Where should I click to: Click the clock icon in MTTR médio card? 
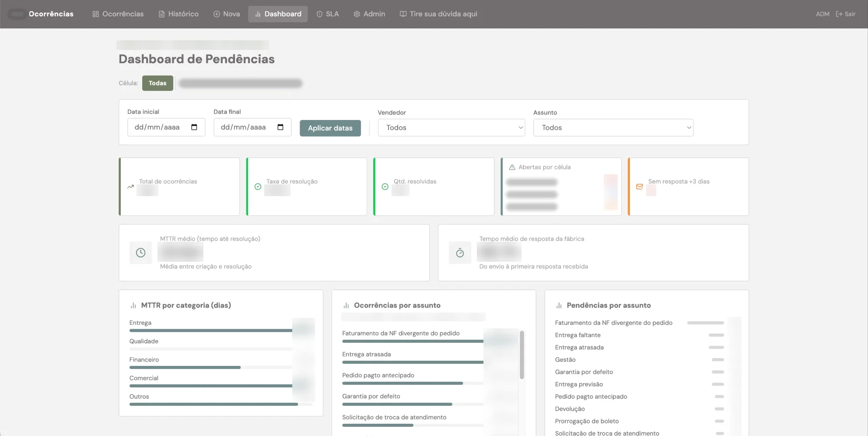coord(140,253)
